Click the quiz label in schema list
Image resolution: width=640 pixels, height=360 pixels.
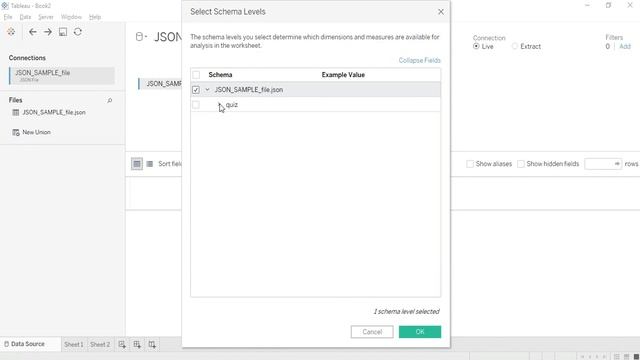tap(231, 104)
